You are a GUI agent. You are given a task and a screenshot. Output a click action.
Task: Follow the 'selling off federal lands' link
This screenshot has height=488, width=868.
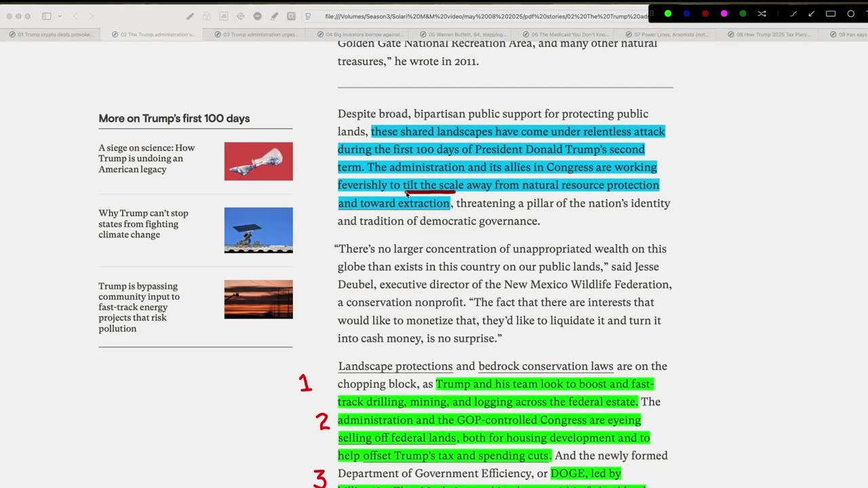point(397,438)
